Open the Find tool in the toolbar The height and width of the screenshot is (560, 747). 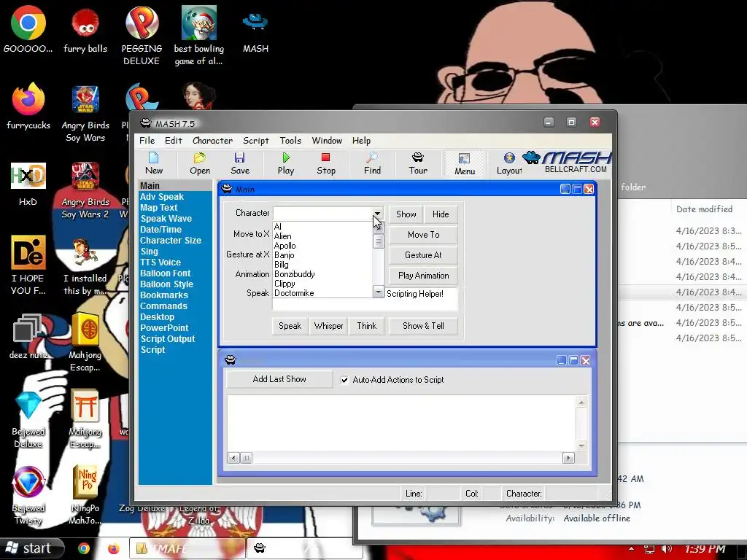click(372, 163)
